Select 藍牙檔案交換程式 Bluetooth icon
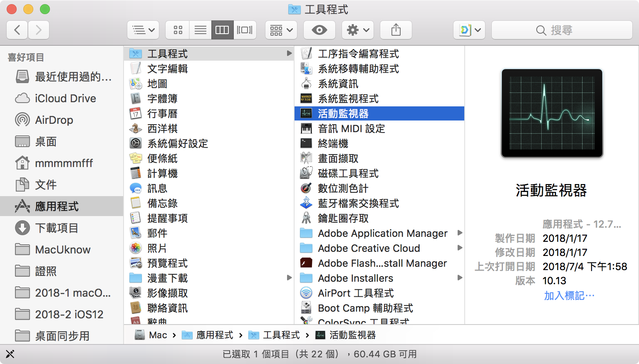 coord(306,203)
